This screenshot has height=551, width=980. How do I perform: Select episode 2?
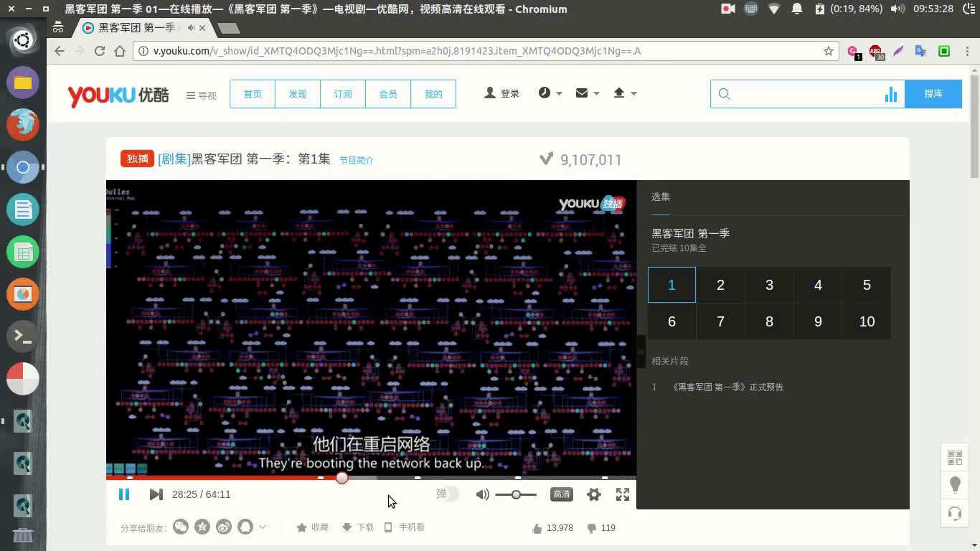click(720, 285)
